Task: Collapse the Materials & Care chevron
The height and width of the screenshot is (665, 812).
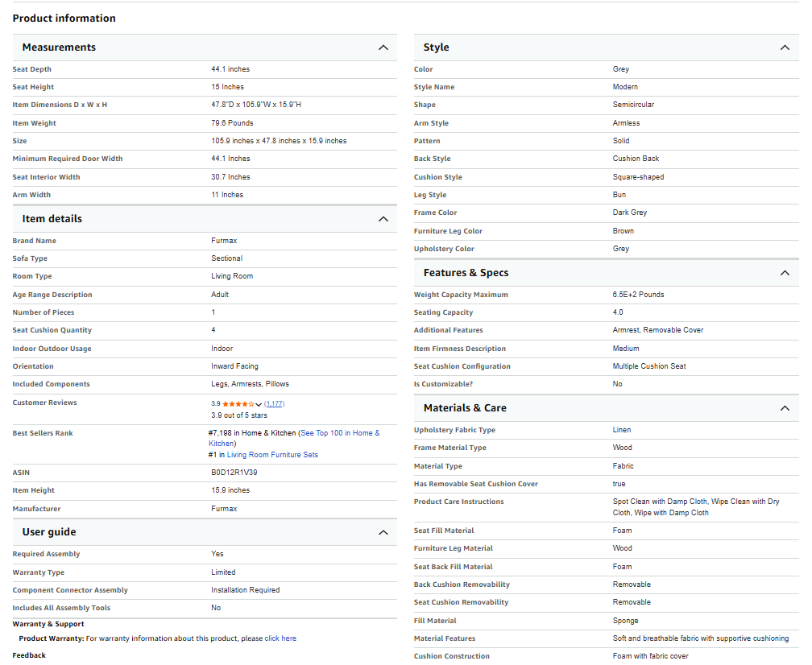Action: pyautogui.click(x=785, y=407)
